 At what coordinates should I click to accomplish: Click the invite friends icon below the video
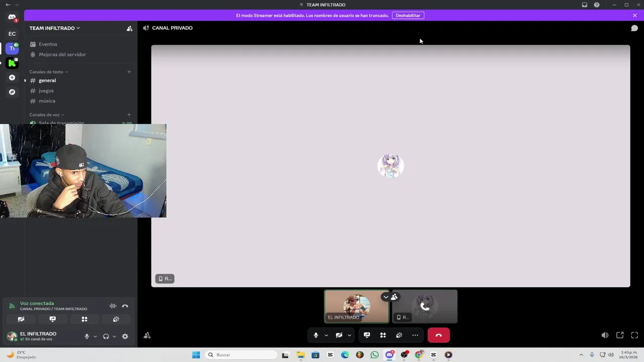coord(147,335)
